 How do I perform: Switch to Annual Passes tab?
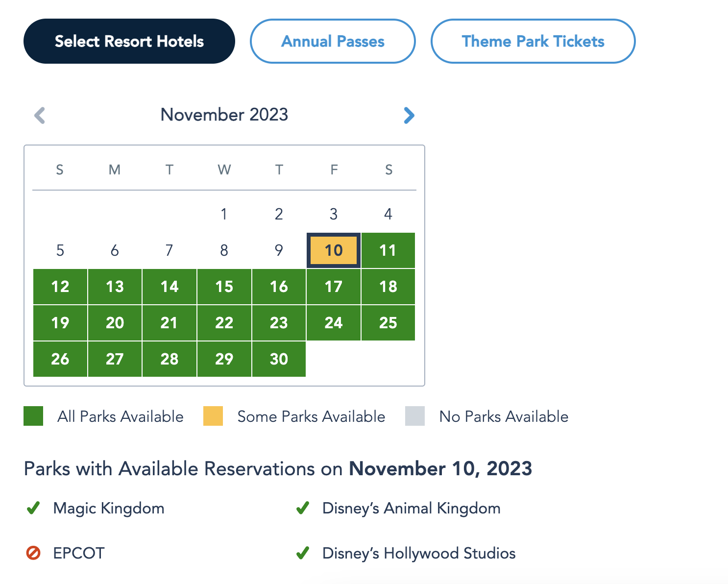333,41
